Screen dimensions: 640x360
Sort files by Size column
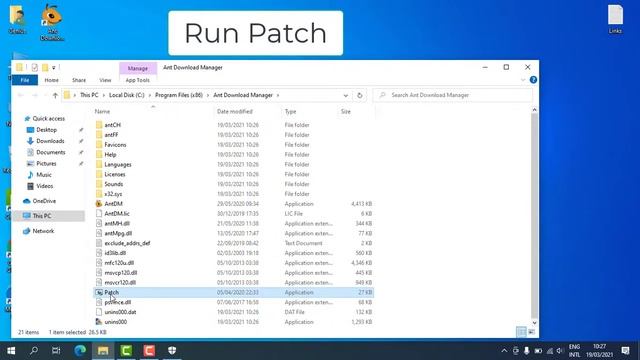pos(346,111)
